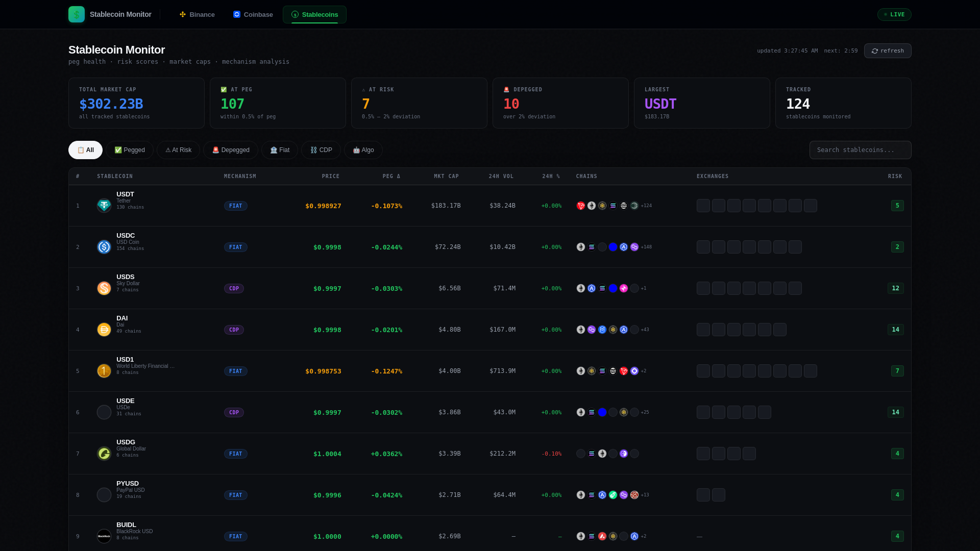
Task: Select the Stablecoins tab
Action: click(314, 14)
